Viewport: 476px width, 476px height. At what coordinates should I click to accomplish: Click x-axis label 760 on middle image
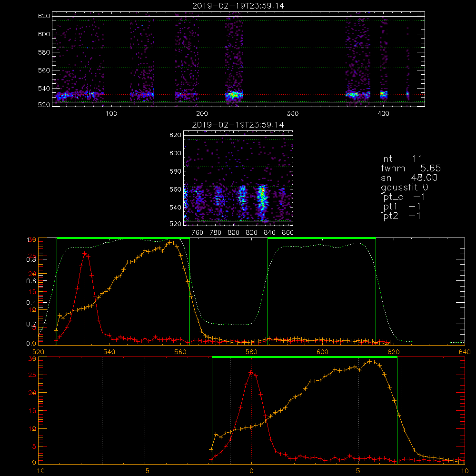(198, 233)
